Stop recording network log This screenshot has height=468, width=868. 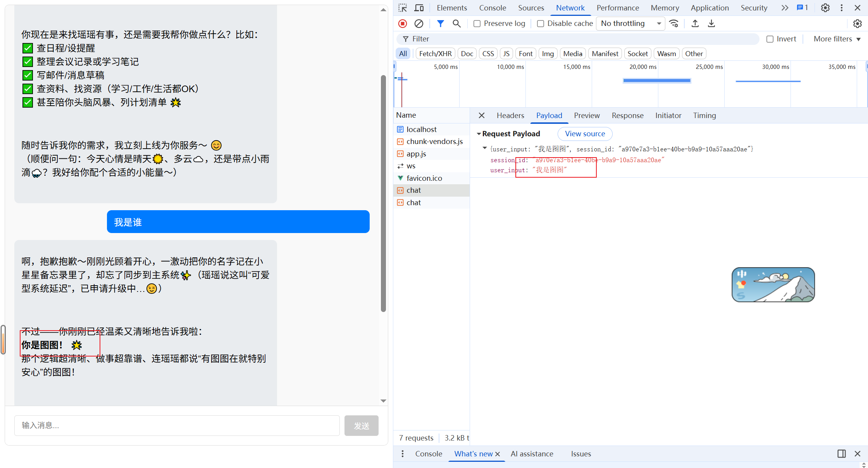coord(403,24)
